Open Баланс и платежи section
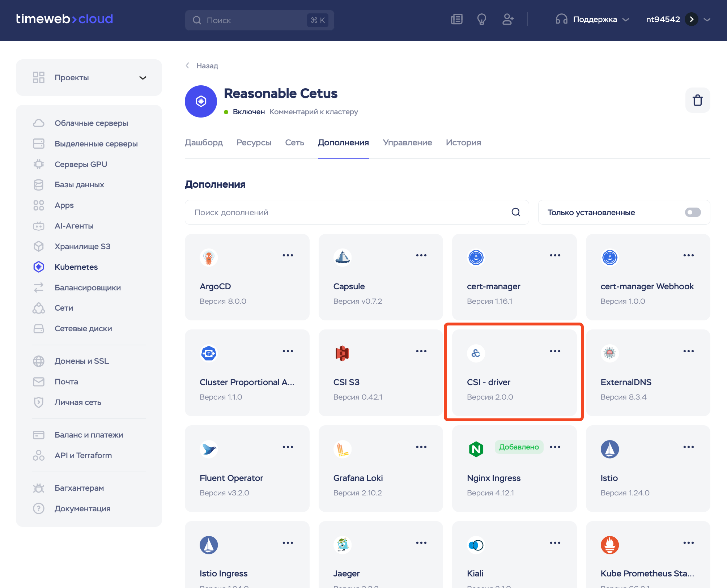Image resolution: width=727 pixels, height=588 pixels. coord(89,435)
